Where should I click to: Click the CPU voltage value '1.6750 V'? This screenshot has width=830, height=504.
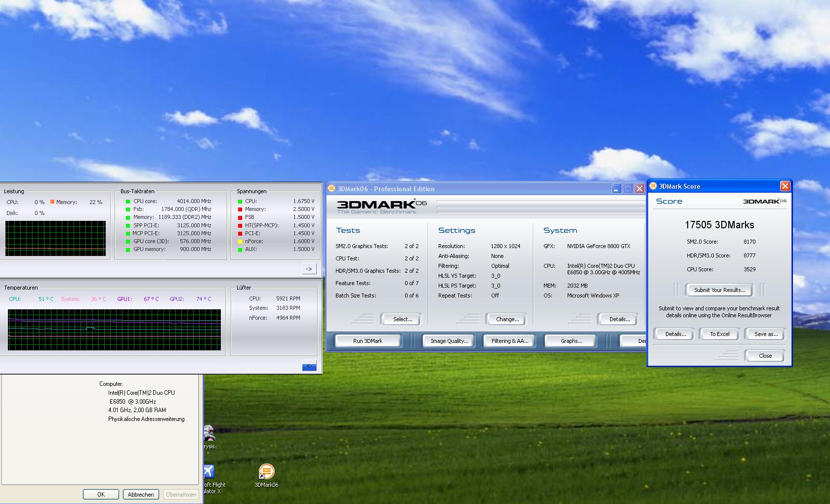(304, 201)
